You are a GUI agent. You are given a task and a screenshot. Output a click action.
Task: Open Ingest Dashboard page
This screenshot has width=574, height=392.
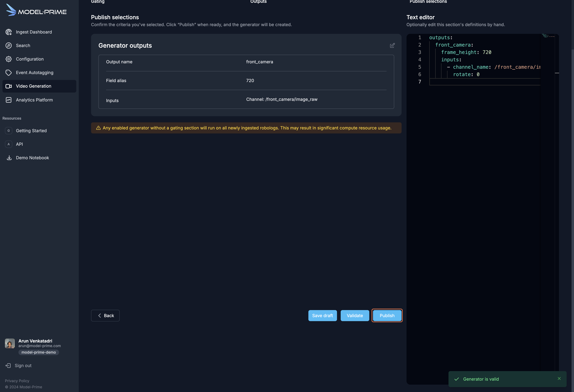39,32
